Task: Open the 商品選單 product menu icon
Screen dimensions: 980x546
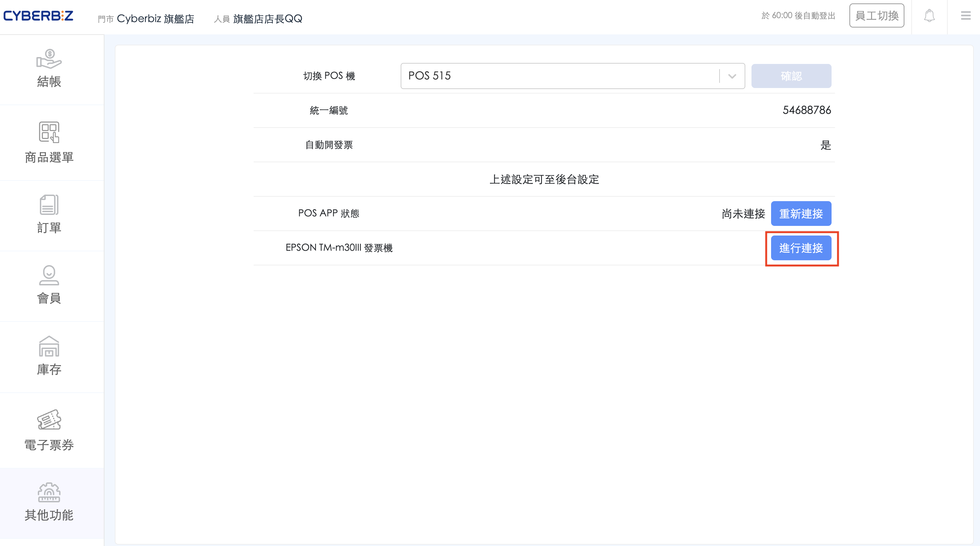Action: (x=49, y=132)
